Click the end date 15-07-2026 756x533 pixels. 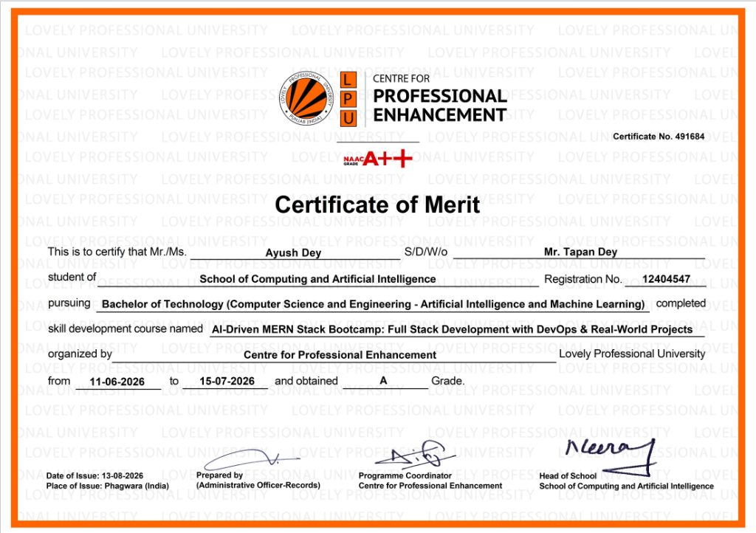[x=227, y=381]
